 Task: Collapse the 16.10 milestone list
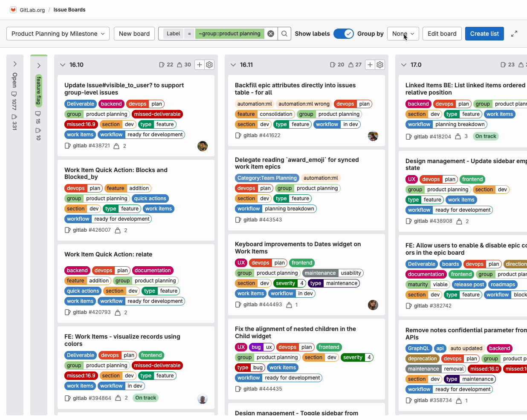[62, 65]
